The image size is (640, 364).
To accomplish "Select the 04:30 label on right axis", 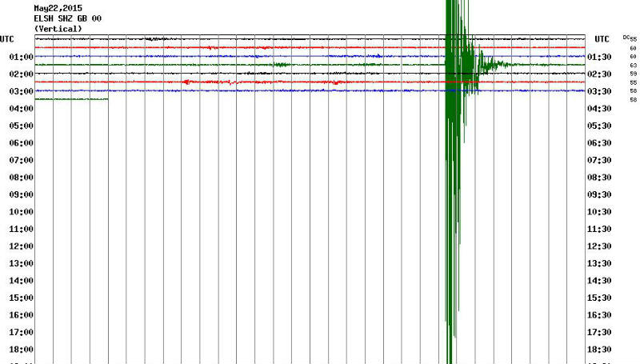I will click(600, 109).
